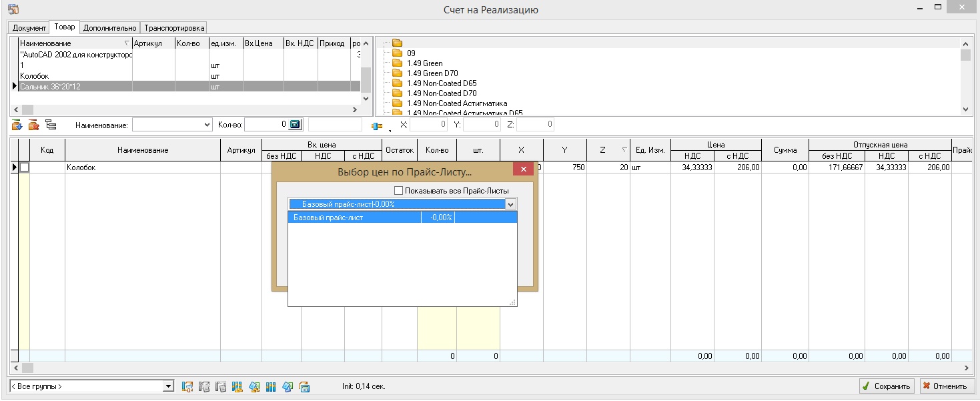Select the 1.49 Green D70 folder

tap(432, 73)
